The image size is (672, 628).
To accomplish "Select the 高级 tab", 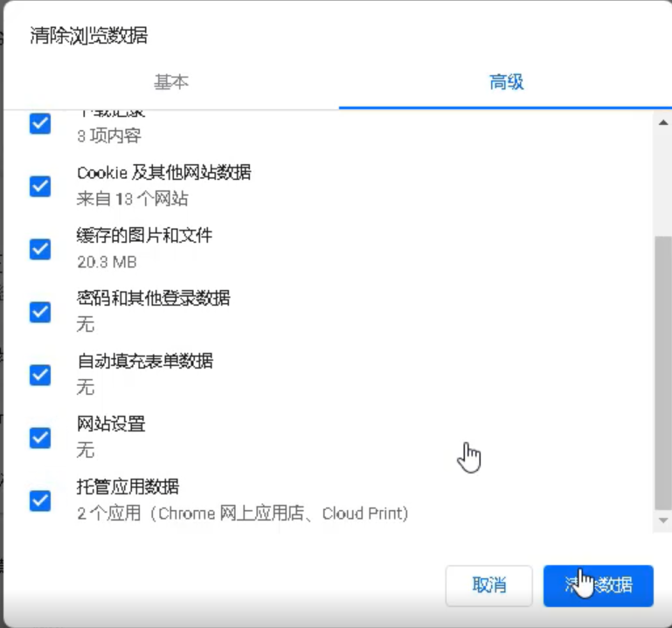I will (x=506, y=83).
